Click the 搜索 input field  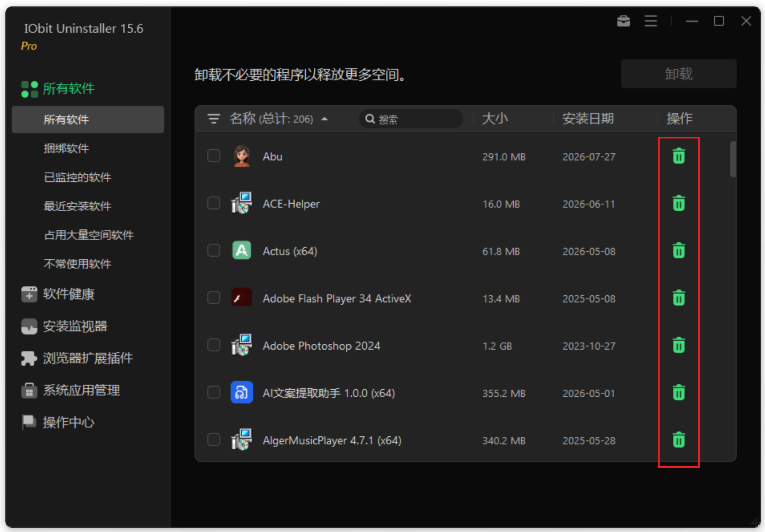pyautogui.click(x=411, y=119)
